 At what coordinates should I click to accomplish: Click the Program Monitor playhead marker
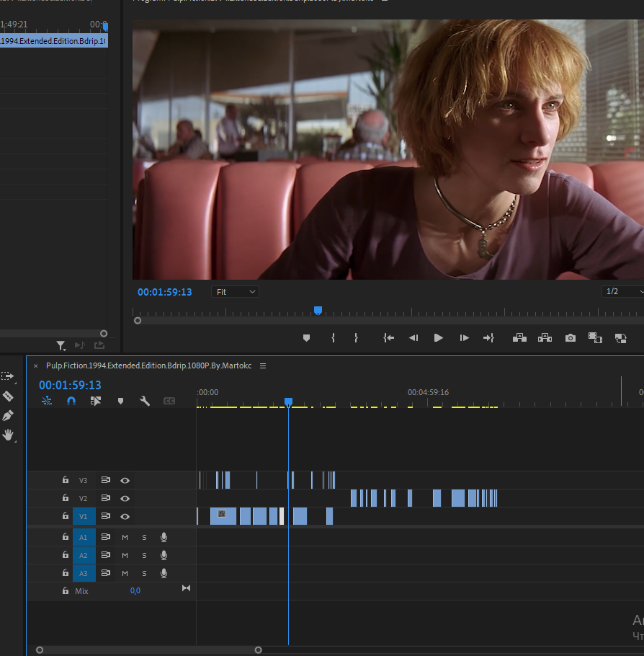coord(318,311)
